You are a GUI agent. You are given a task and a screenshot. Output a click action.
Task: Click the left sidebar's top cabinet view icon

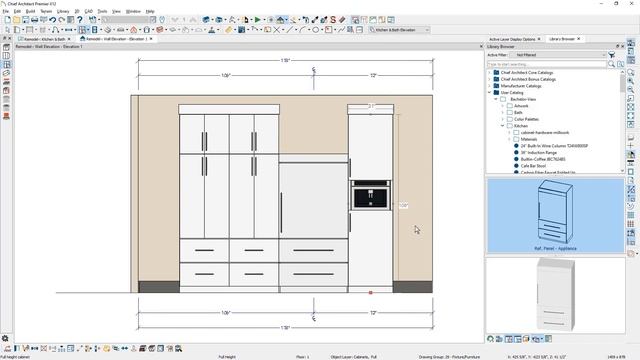6,47
